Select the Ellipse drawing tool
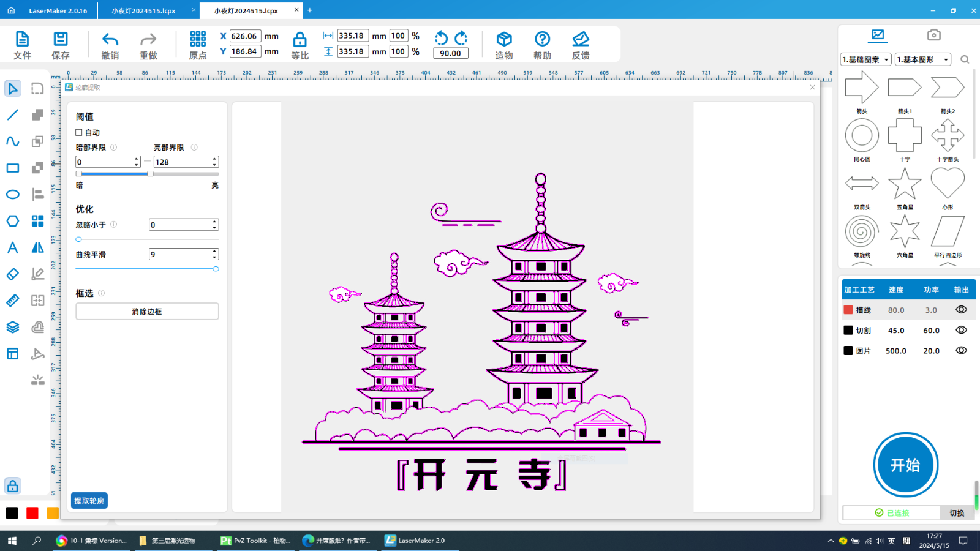The image size is (980, 551). (x=13, y=195)
